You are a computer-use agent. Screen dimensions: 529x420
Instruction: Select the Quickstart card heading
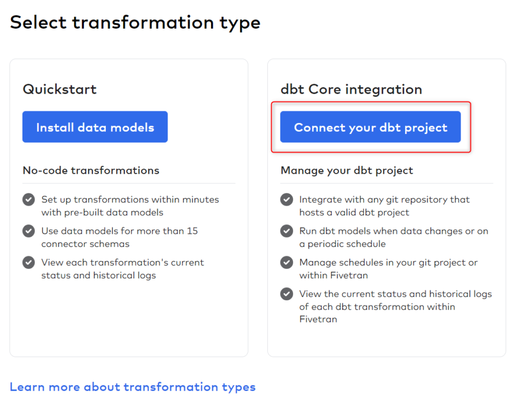pos(59,89)
